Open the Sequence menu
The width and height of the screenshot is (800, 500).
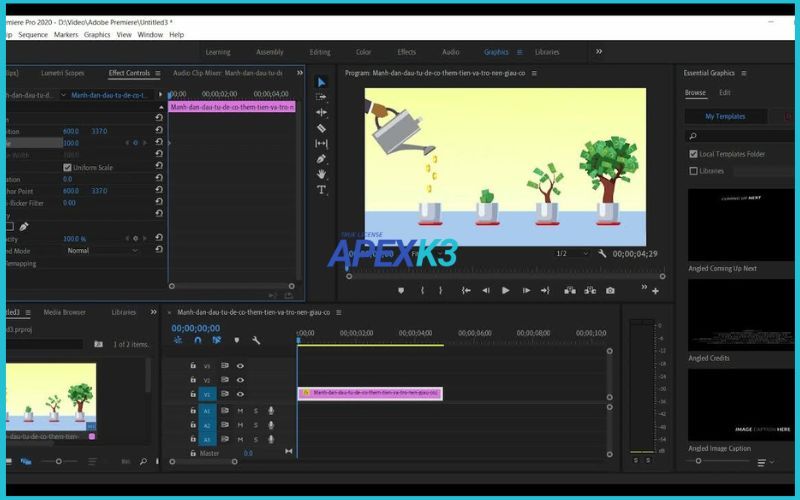(x=33, y=35)
